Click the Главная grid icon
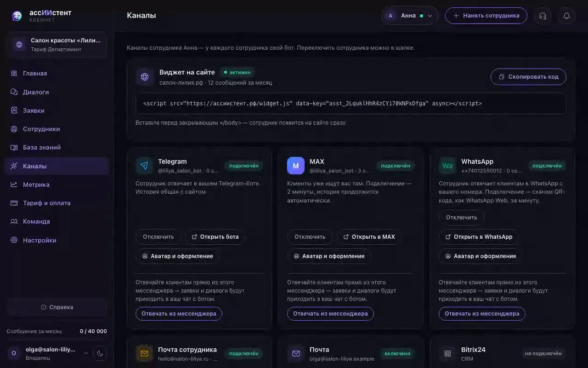588x368 pixels. point(14,74)
